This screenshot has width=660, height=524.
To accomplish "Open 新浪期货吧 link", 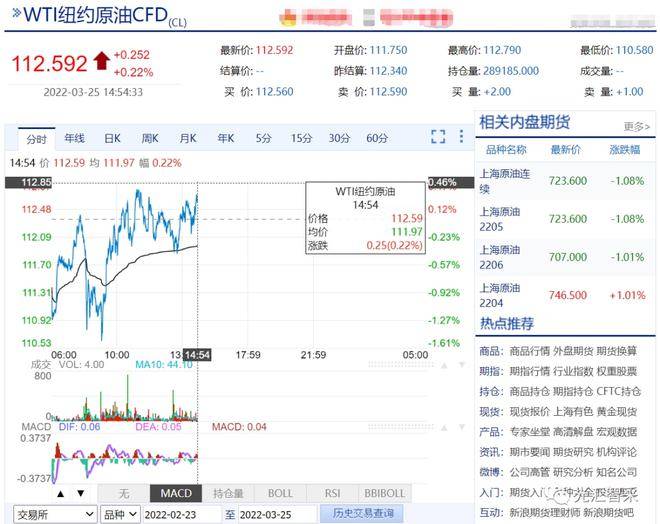I will 608,513.
